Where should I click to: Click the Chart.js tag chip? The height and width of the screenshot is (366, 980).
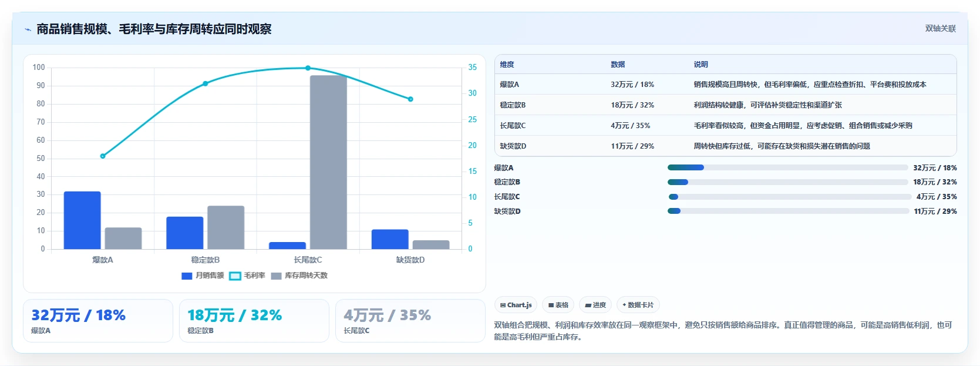[516, 305]
